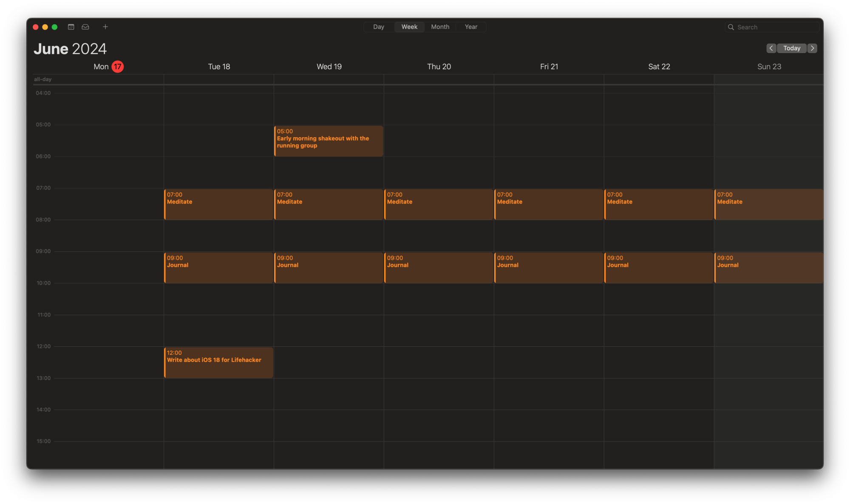Click Monday 17 today indicator
Screen dimensions: 850x504
[x=117, y=67]
